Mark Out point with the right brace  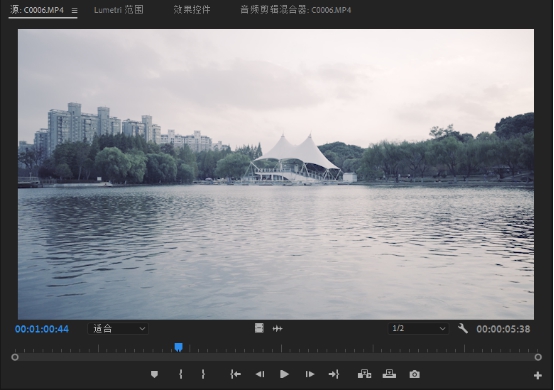[203, 374]
